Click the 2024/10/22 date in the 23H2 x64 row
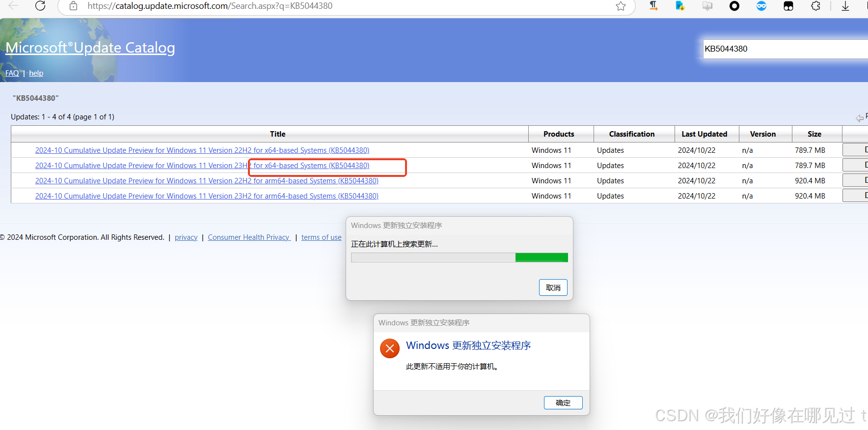Image resolution: width=868 pixels, height=430 pixels. 697,166
